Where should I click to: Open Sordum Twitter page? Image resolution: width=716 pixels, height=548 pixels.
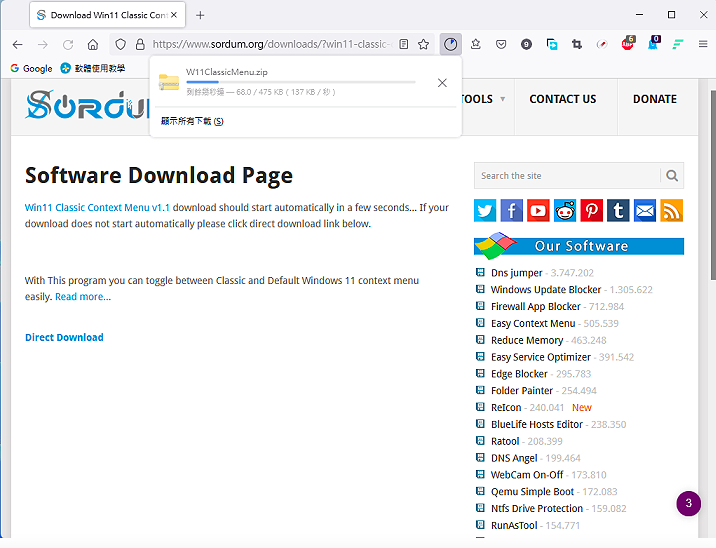point(485,211)
